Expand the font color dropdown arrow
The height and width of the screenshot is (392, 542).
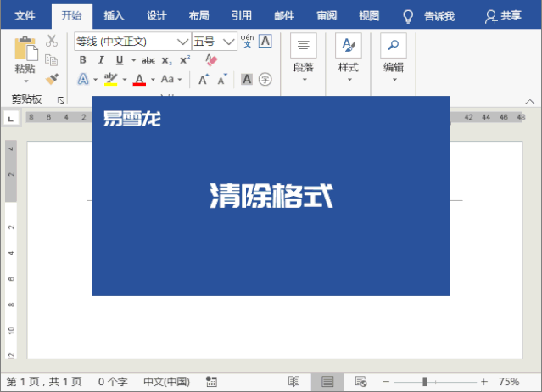point(153,80)
